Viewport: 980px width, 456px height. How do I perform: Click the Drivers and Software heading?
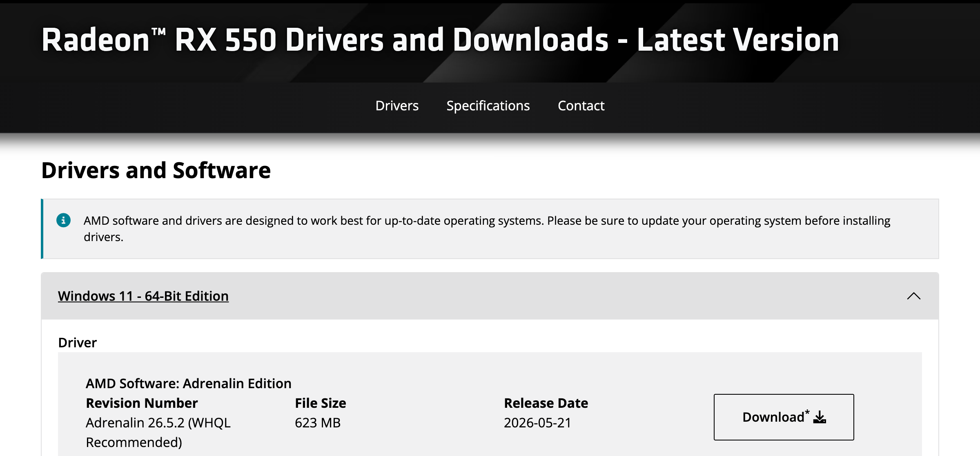156,170
